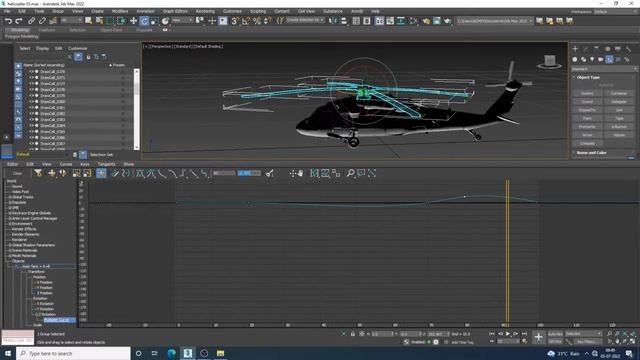
Task: Select the Unlink Selection tool icon
Action: 42,20
